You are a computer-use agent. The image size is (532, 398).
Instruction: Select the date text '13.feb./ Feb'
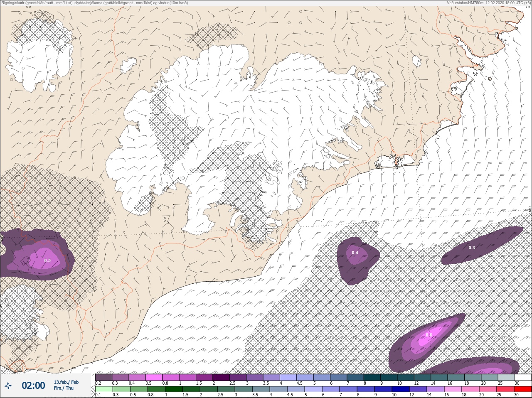pos(66,382)
